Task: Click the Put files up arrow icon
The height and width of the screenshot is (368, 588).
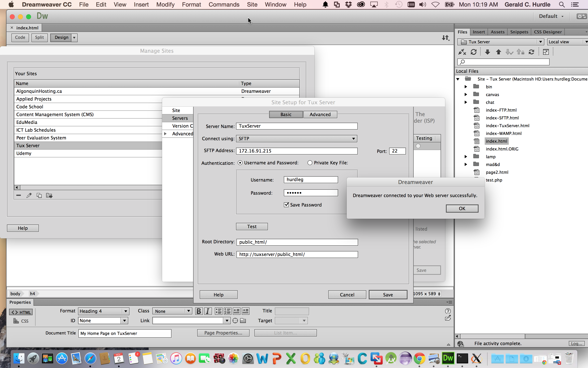Action: pos(498,52)
